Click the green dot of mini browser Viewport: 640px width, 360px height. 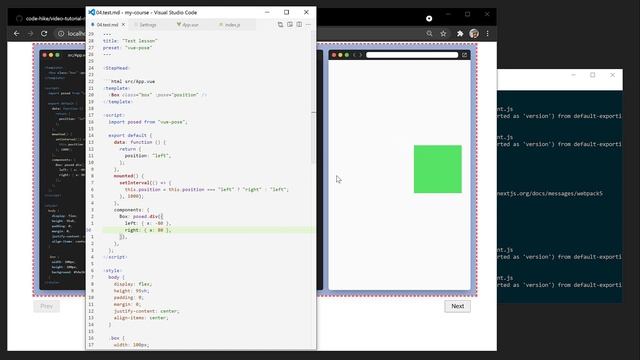click(x=347, y=55)
